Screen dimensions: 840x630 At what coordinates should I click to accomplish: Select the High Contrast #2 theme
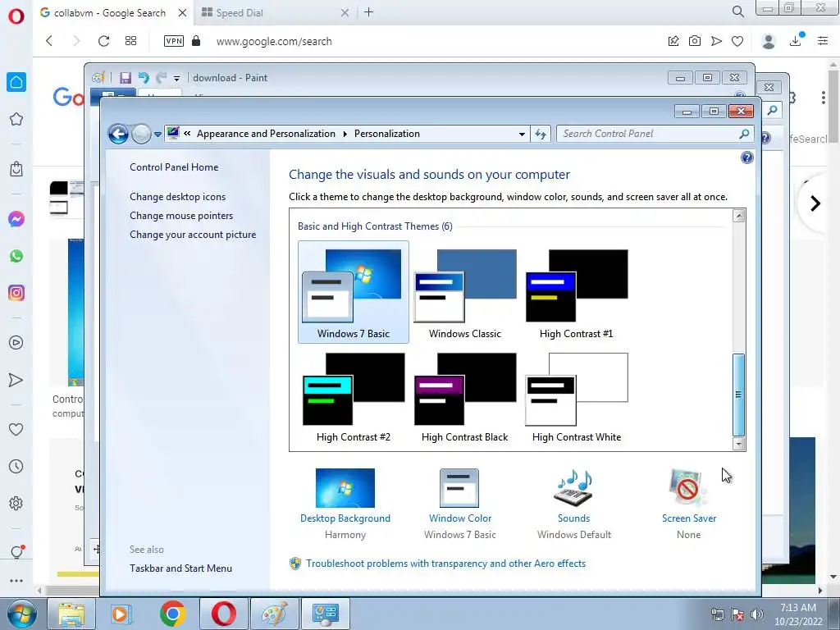[x=354, y=396]
